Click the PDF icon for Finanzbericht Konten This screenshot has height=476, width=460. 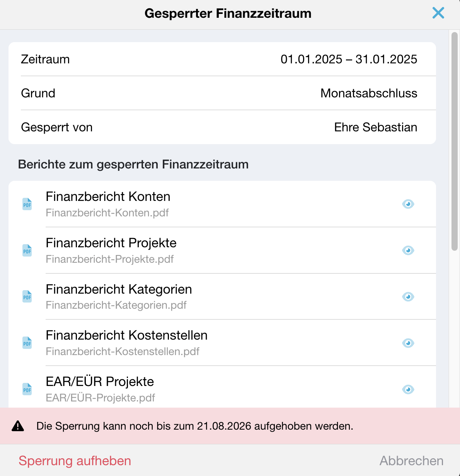click(x=27, y=204)
